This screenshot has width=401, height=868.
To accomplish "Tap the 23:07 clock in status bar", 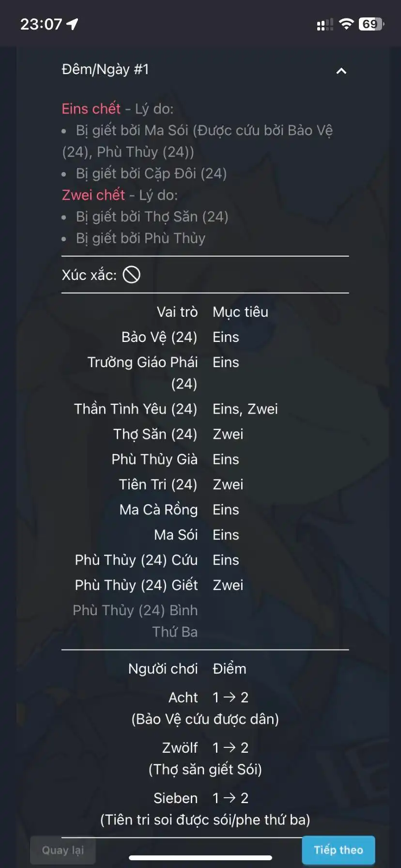I will (x=41, y=24).
